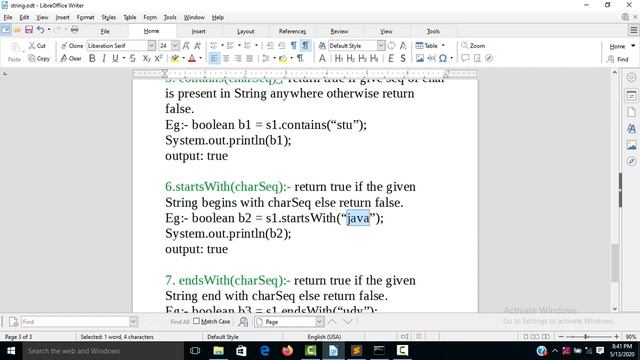Screen dimensions: 640x360
Task: Apply Superscript formatting
Action: 158,58
